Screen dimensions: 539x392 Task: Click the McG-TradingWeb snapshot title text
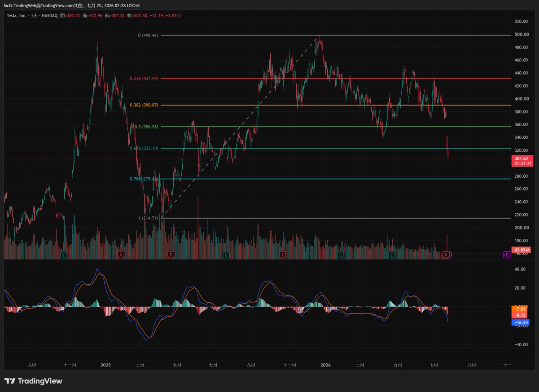(71, 5)
